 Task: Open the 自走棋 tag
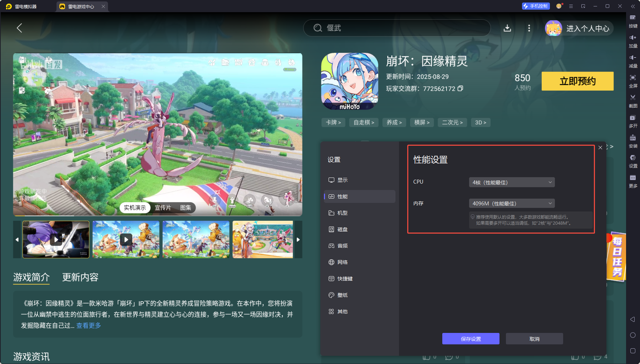pos(364,123)
